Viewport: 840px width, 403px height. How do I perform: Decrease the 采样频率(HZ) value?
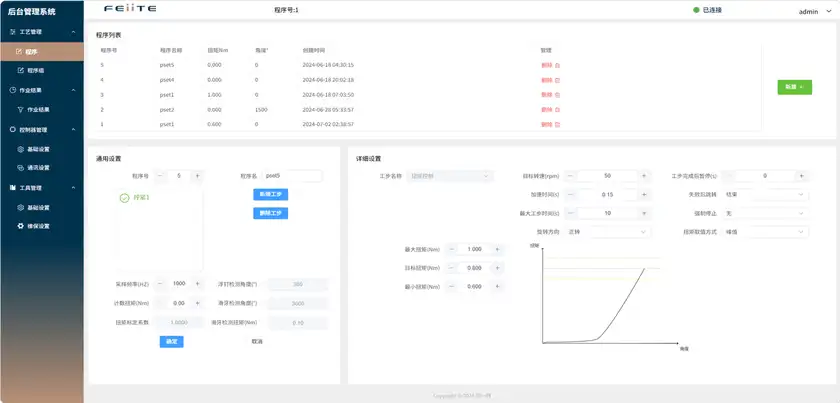(160, 283)
